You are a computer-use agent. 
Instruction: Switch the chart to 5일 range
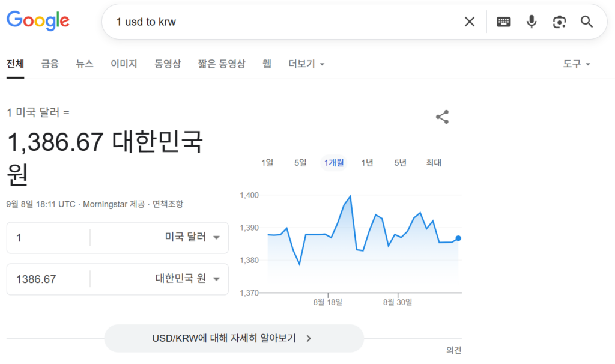point(300,162)
